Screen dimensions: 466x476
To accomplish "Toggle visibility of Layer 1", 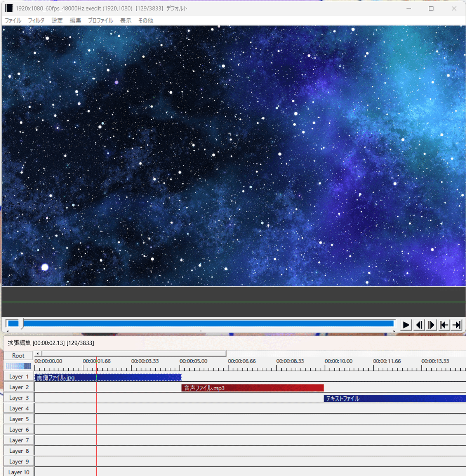I will (x=19, y=376).
